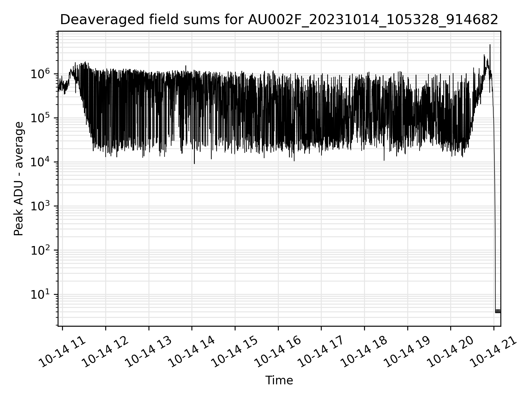Image resolution: width=532 pixels, height=399 pixels.
Task: Click the flat low segment at plot's end
Action: pyautogui.click(x=498, y=311)
